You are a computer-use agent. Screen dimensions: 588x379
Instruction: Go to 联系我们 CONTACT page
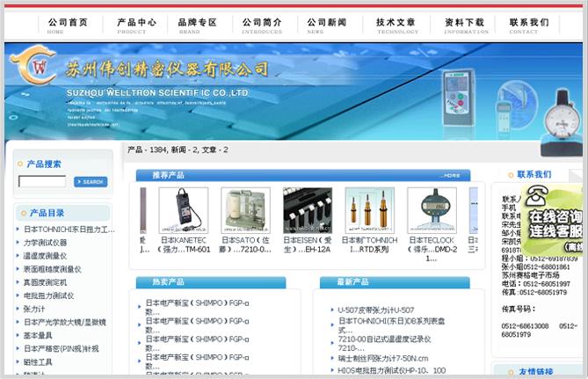pos(529,26)
